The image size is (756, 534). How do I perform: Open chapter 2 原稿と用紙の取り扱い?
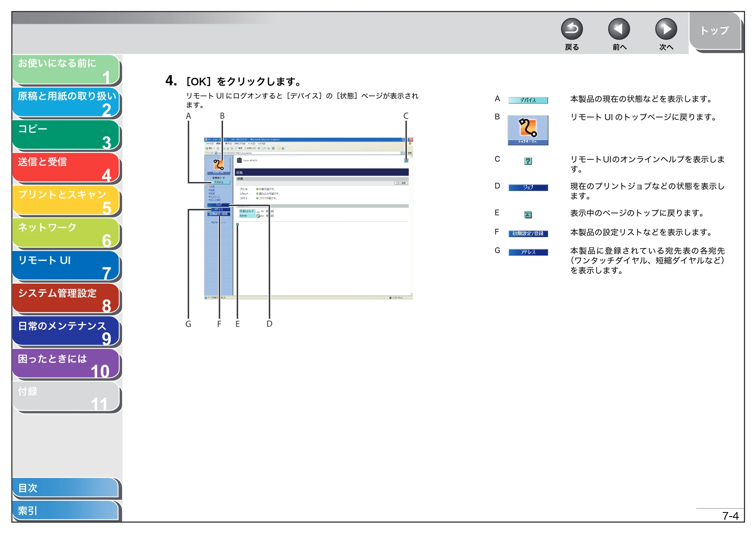[66, 102]
